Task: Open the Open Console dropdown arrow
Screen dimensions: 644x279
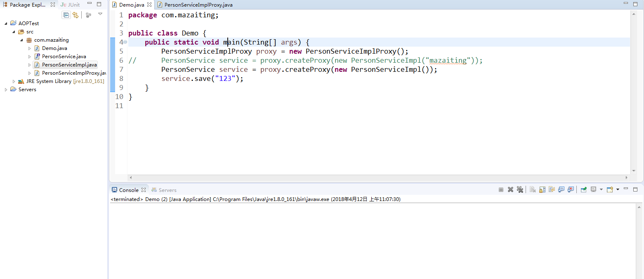Action: pyautogui.click(x=618, y=189)
